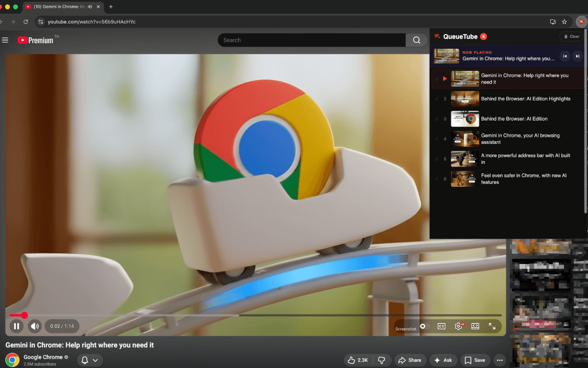The width and height of the screenshot is (588, 368).
Task: Mute the tab via its audio icon
Action: [89, 7]
